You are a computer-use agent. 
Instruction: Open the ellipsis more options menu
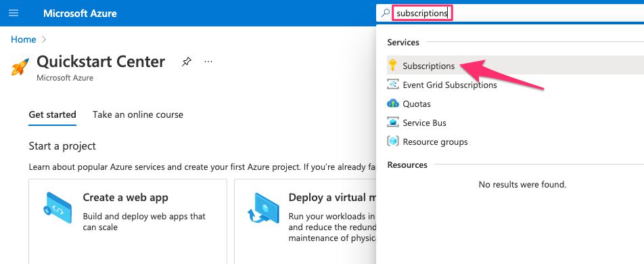click(208, 62)
